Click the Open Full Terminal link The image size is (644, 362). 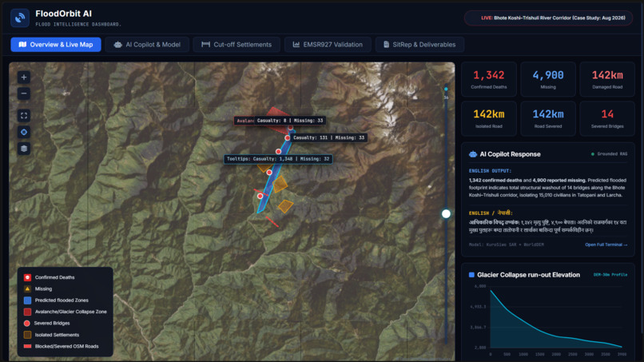tap(606, 245)
